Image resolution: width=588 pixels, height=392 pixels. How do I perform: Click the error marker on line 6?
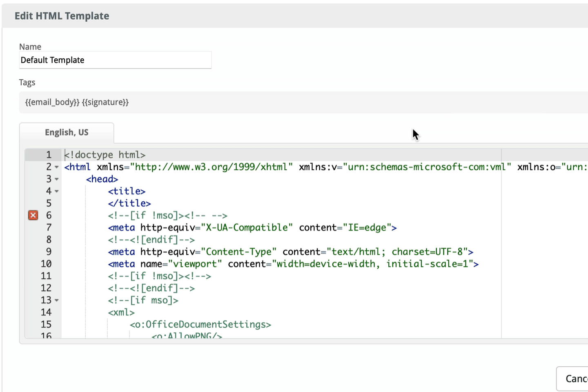pos(33,215)
